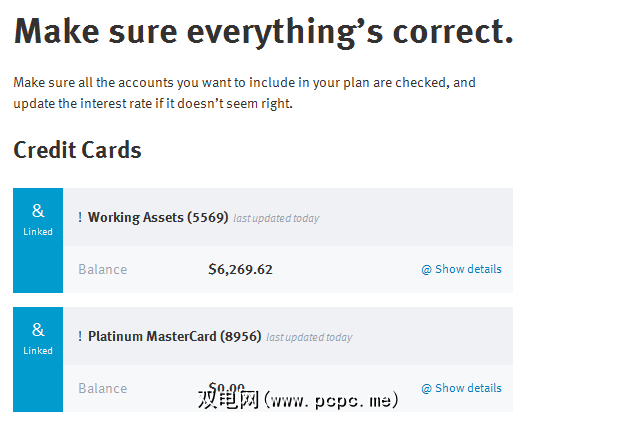
Task: Click the Balance label under Platinum MasterCard
Action: coord(102,388)
